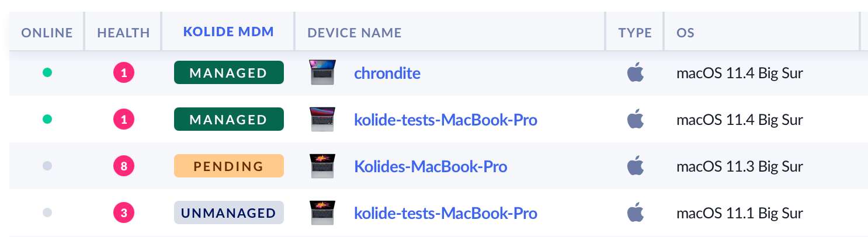868x237 pixels.
Task: Click the Online column header
Action: pos(47,33)
